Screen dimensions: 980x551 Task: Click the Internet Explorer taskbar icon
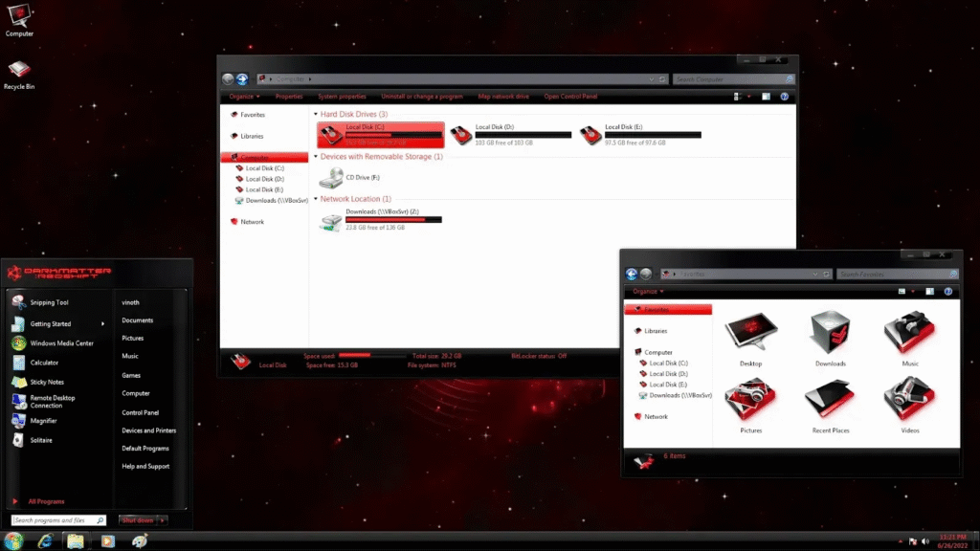click(44, 541)
